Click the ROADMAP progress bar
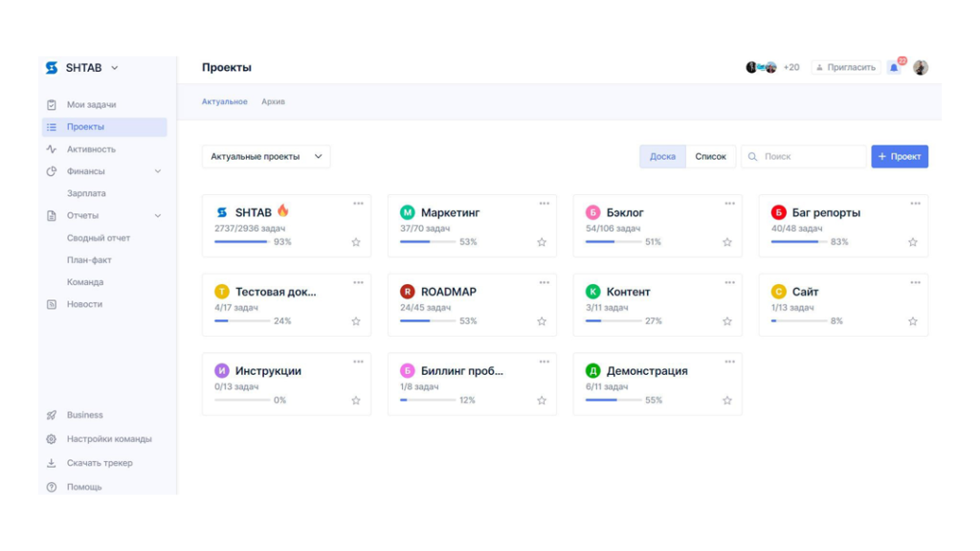Screen dimensions: 980x551 point(427,321)
